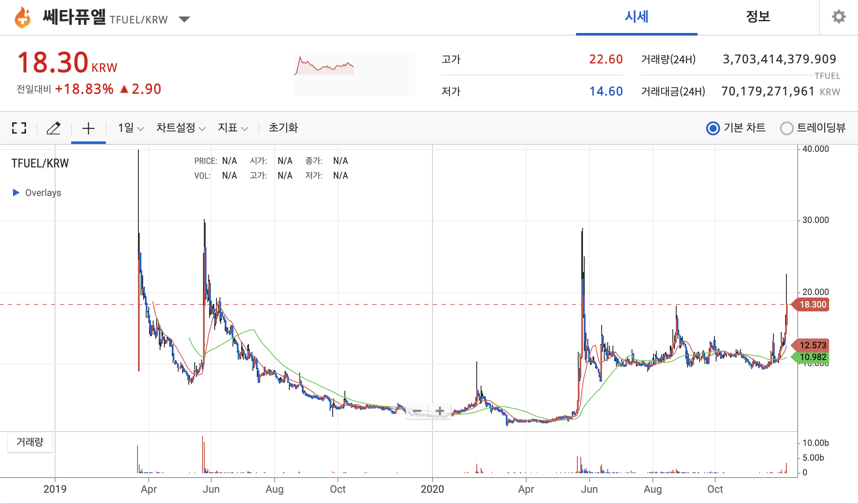The width and height of the screenshot is (858, 504).
Task: Open settings gear icon
Action: (838, 17)
